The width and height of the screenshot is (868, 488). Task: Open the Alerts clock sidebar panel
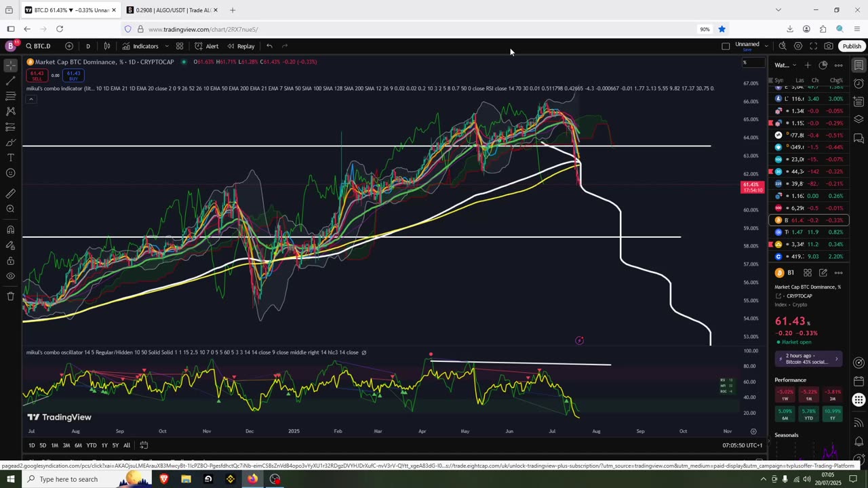click(x=859, y=84)
